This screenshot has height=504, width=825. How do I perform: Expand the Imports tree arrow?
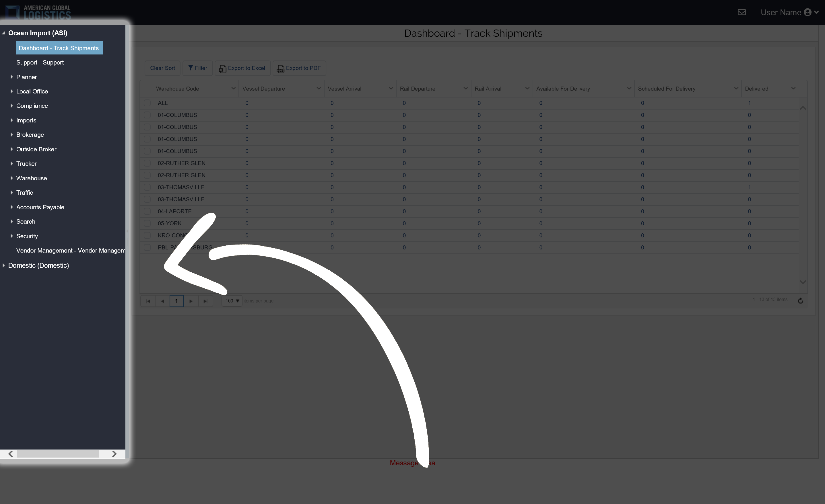11,120
